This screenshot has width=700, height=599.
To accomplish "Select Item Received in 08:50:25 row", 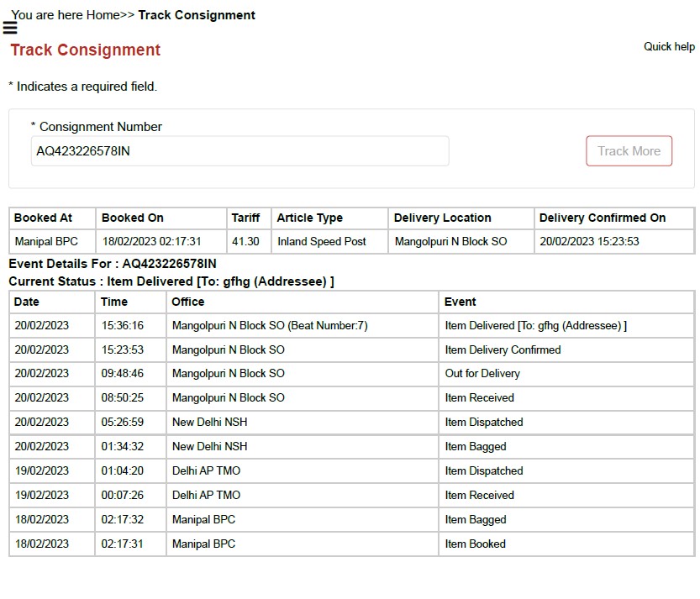I will click(480, 397).
